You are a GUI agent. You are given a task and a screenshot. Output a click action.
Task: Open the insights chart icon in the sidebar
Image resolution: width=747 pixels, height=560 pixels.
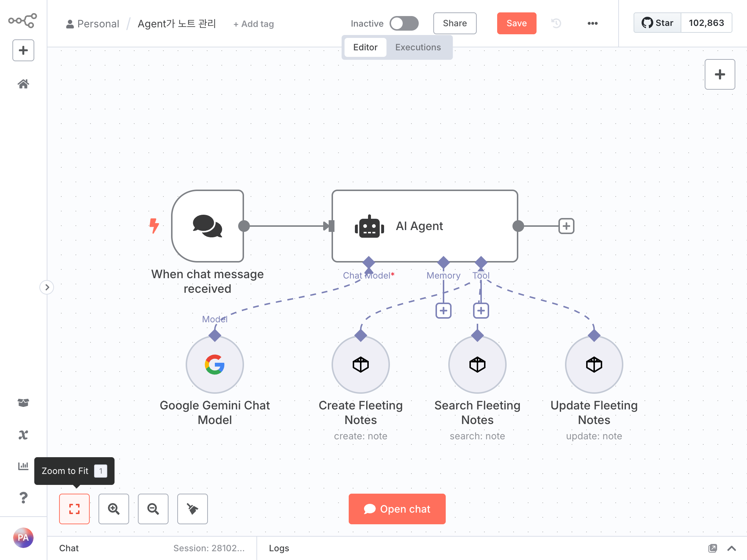(x=23, y=466)
